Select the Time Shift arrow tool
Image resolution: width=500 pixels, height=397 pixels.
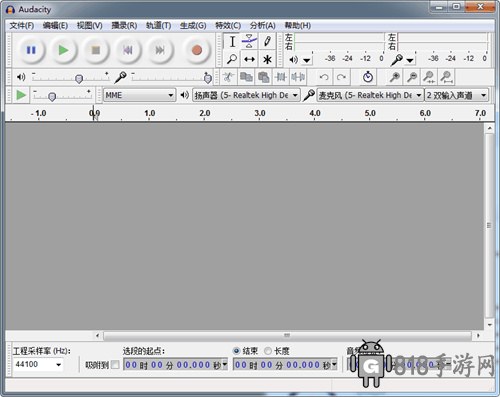click(x=249, y=59)
